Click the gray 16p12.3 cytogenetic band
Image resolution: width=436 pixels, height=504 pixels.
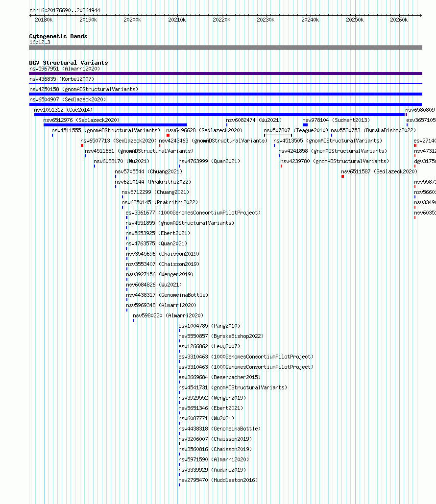[225, 48]
